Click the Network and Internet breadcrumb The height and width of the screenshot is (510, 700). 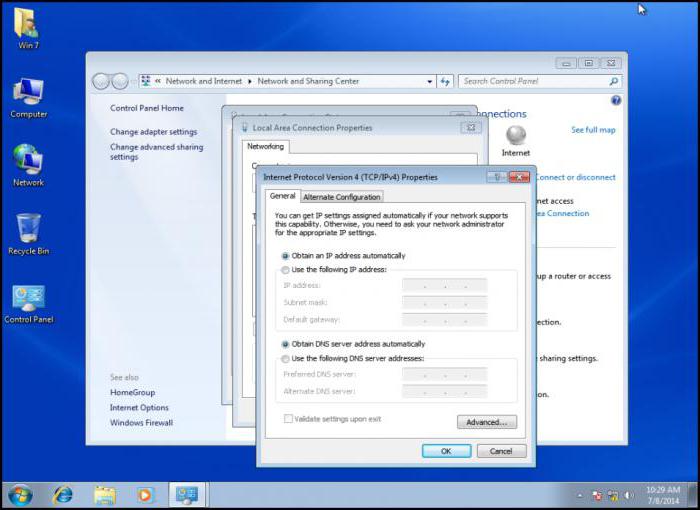204,81
